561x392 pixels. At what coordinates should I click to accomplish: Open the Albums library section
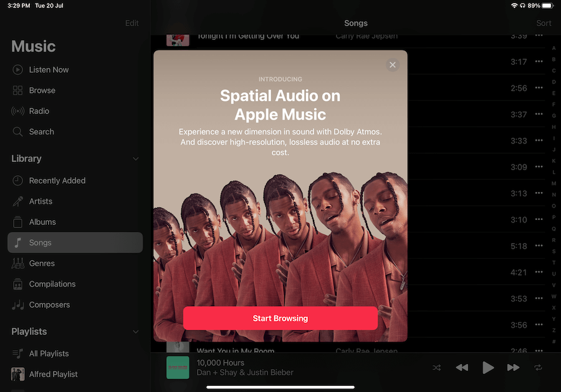coord(42,222)
